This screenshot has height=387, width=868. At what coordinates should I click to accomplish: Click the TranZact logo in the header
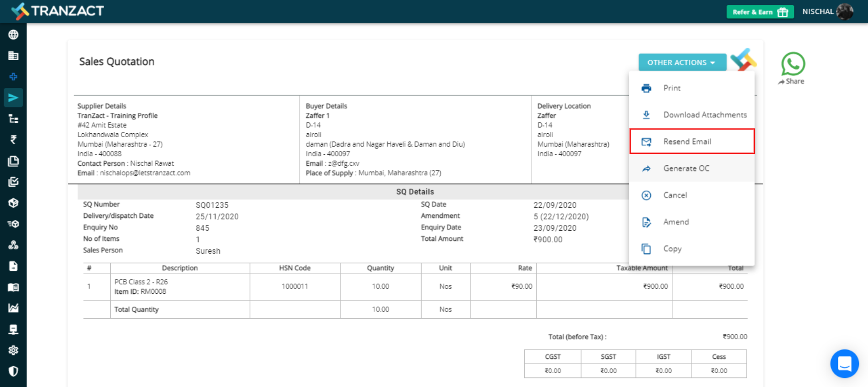click(x=57, y=11)
